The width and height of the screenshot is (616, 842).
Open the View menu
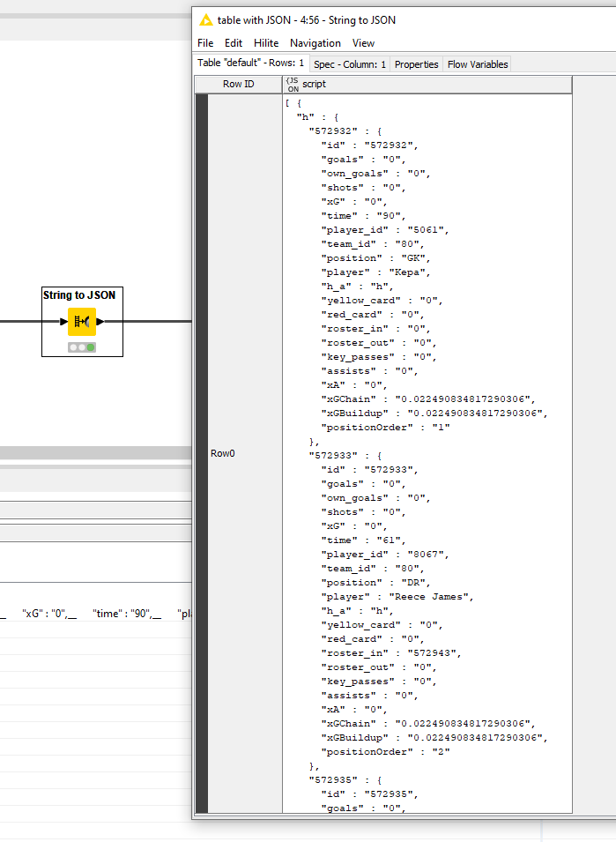pos(363,43)
